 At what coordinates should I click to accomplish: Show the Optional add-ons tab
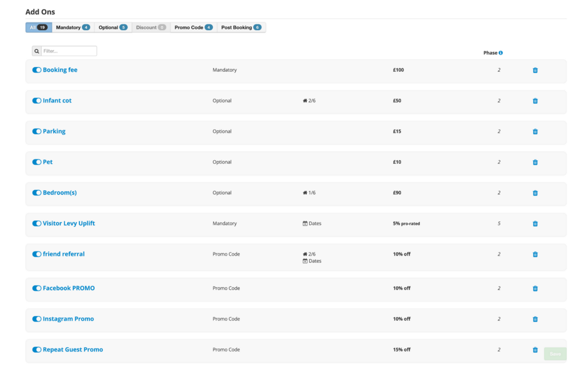112,28
